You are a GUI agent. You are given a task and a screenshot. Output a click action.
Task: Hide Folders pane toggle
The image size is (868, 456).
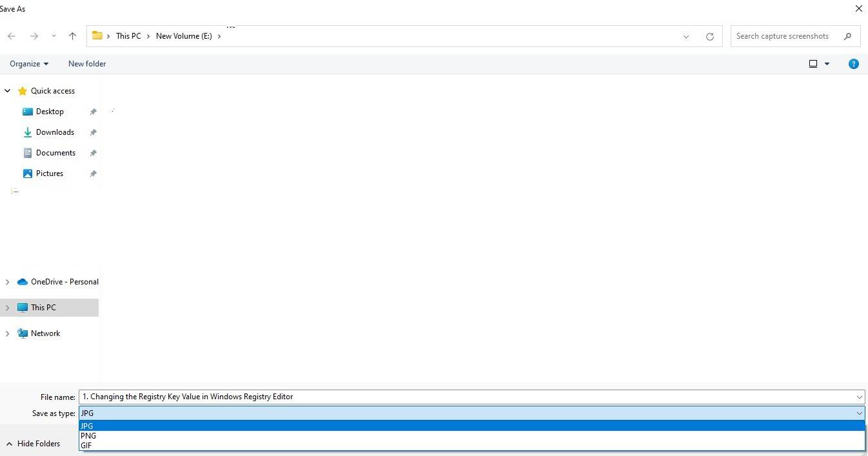coord(33,444)
